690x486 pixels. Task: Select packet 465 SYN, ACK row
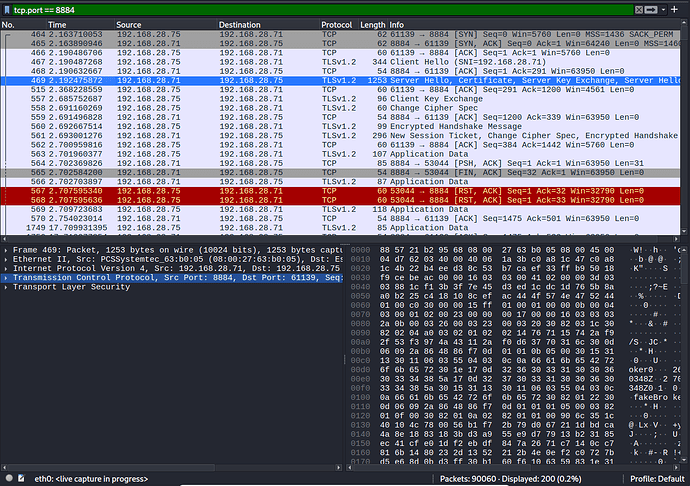[x=340, y=44]
